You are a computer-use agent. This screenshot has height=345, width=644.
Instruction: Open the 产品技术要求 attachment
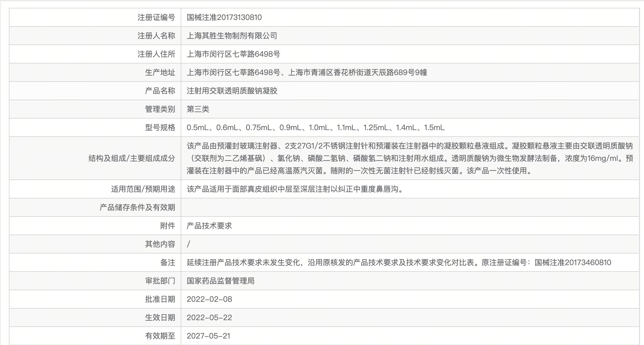pyautogui.click(x=209, y=226)
